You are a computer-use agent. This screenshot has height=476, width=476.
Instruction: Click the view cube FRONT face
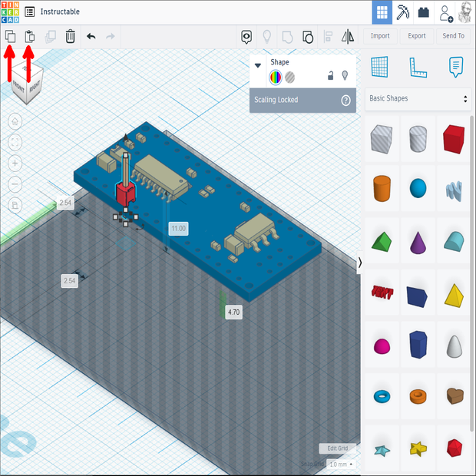point(18,88)
